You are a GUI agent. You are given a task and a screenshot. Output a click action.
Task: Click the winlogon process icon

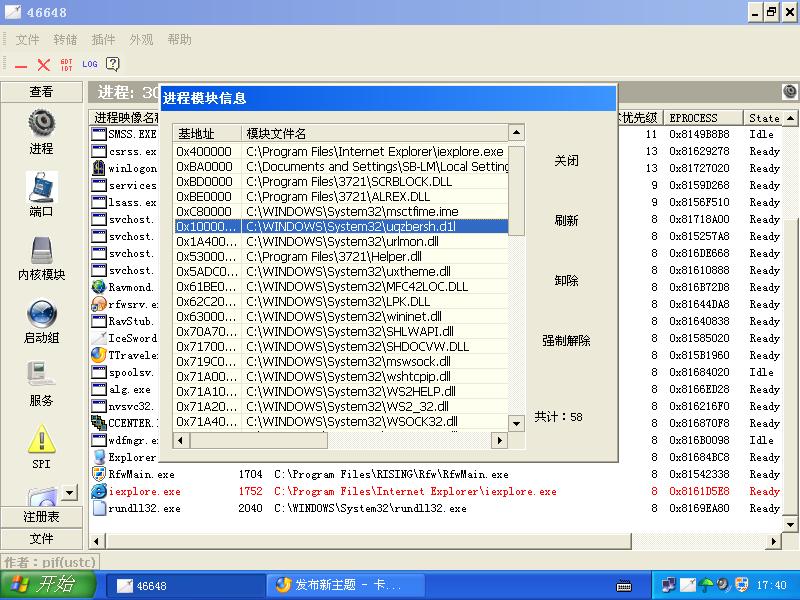click(98, 168)
